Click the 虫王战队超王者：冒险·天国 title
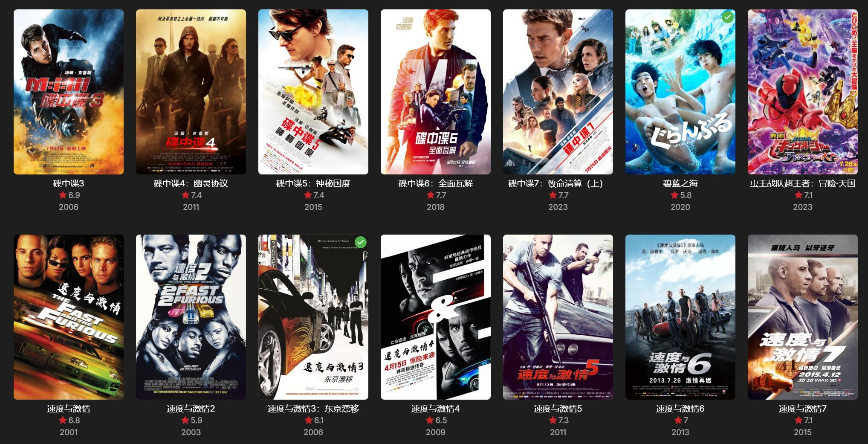 (x=803, y=183)
